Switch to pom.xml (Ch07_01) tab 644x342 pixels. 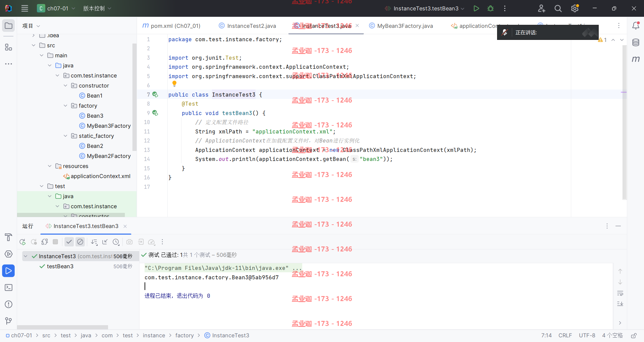[171, 26]
